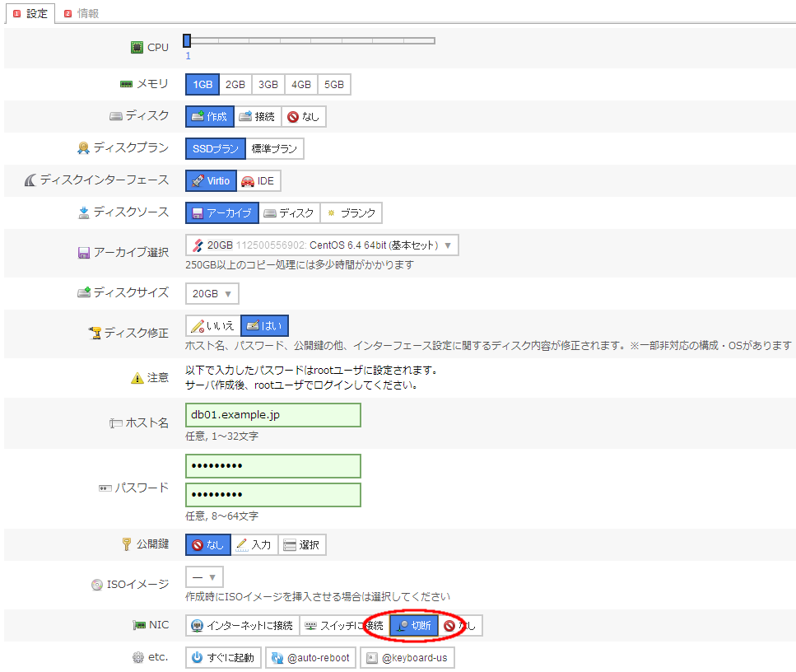The image size is (796, 672).
Task: Click the key icon beside 公開鍵
Action: tap(127, 544)
